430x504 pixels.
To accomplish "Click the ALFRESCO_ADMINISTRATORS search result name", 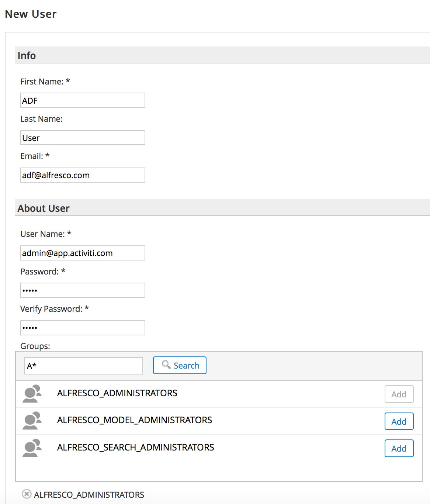I will click(x=117, y=393).
